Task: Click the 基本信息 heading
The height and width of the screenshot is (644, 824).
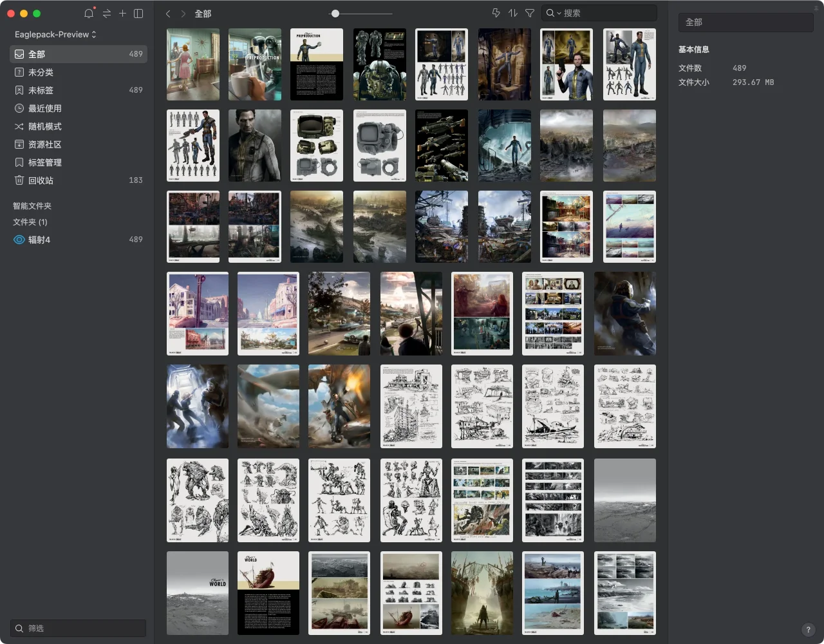Action: [x=694, y=50]
